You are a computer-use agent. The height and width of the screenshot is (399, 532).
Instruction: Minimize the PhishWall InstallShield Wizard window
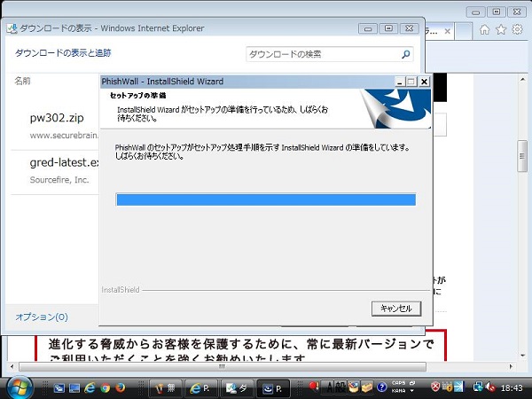point(400,82)
